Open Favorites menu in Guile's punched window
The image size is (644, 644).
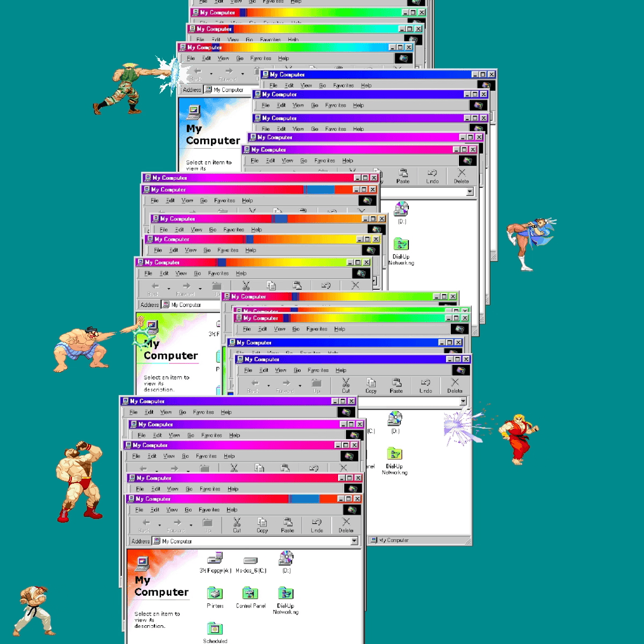coord(261,58)
